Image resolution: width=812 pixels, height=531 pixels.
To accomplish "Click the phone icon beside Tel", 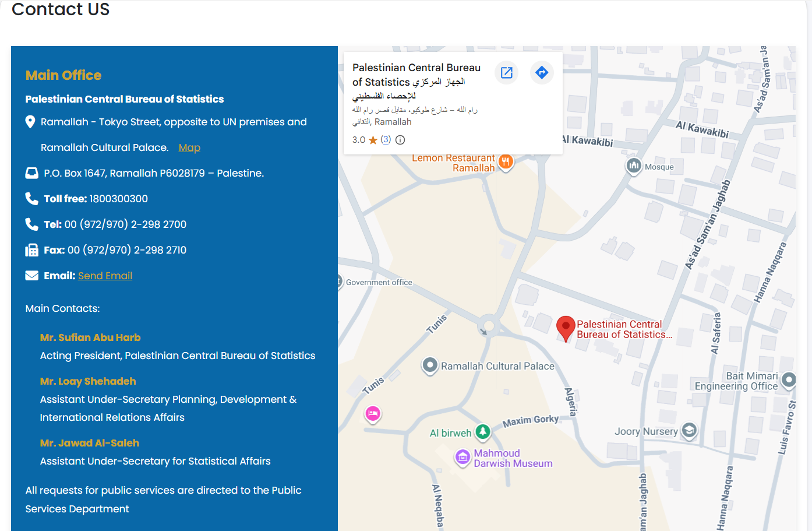I will click(x=31, y=224).
